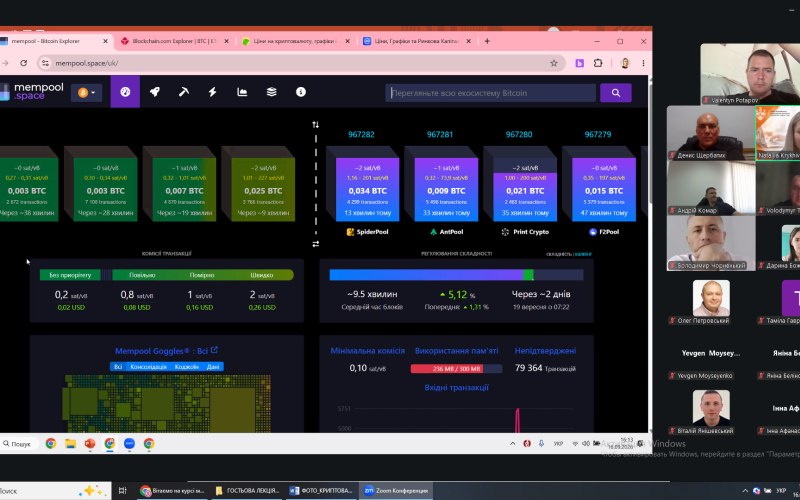Open PowerPoint in shared screen taskbar
Viewport: 800px width, 500px height.
pyautogui.click(x=90, y=443)
